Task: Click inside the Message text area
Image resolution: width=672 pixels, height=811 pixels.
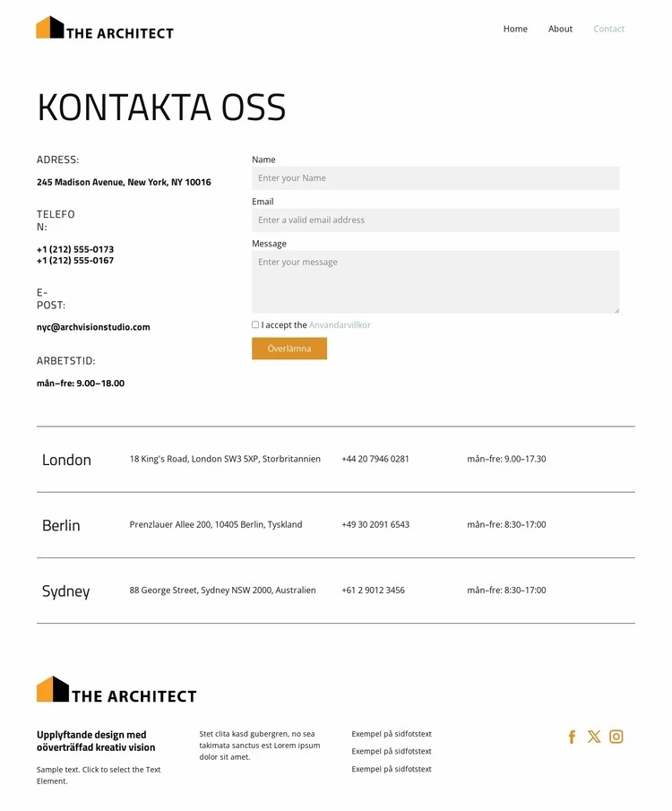Action: click(435, 281)
